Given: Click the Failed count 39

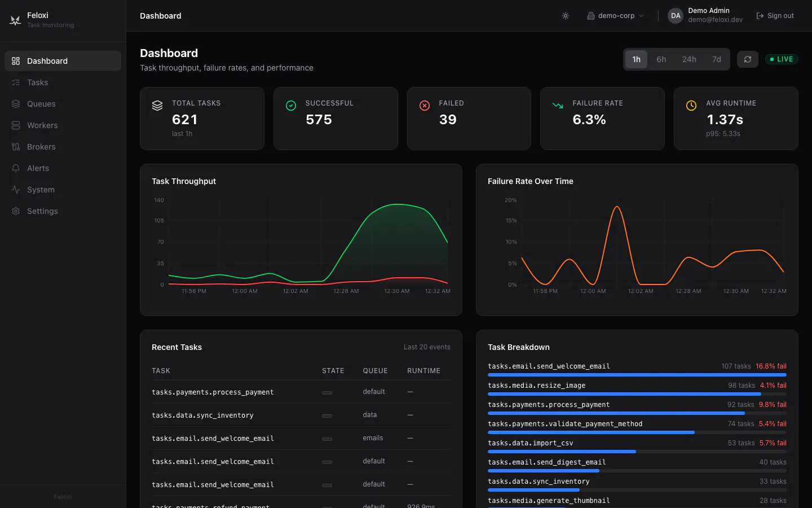Looking at the screenshot, I should [x=448, y=120].
